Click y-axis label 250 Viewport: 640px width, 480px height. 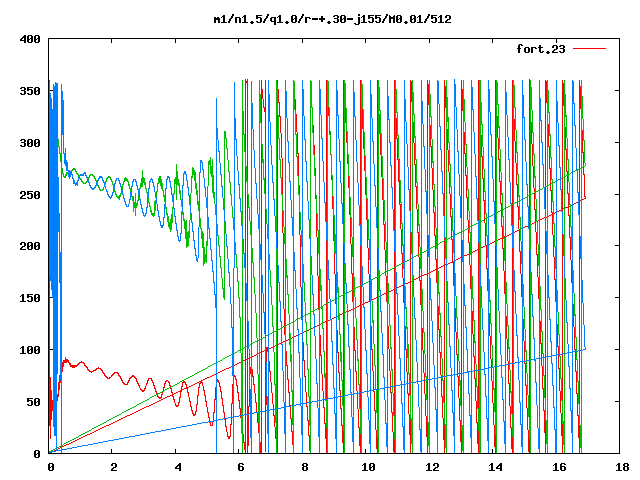pyautogui.click(x=30, y=195)
